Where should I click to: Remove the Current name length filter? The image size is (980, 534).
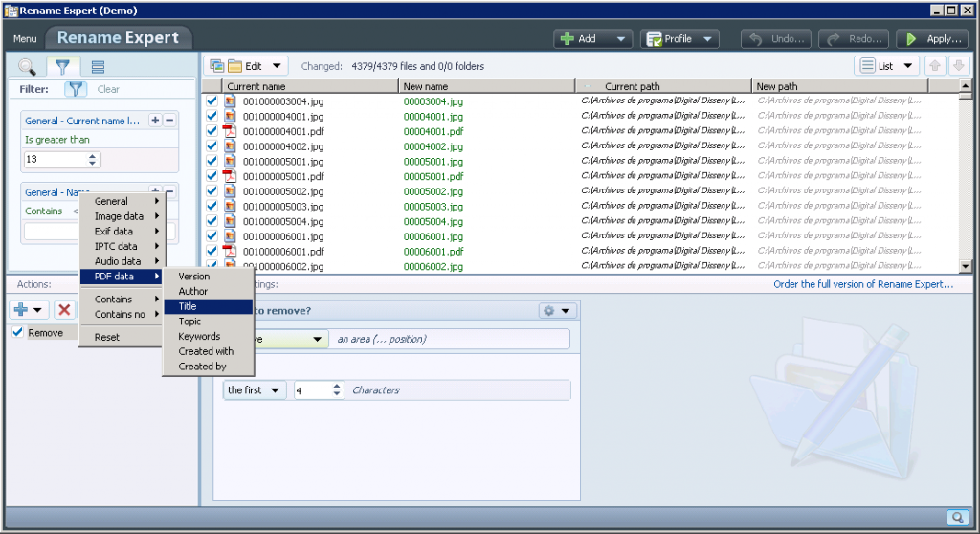coord(169,120)
